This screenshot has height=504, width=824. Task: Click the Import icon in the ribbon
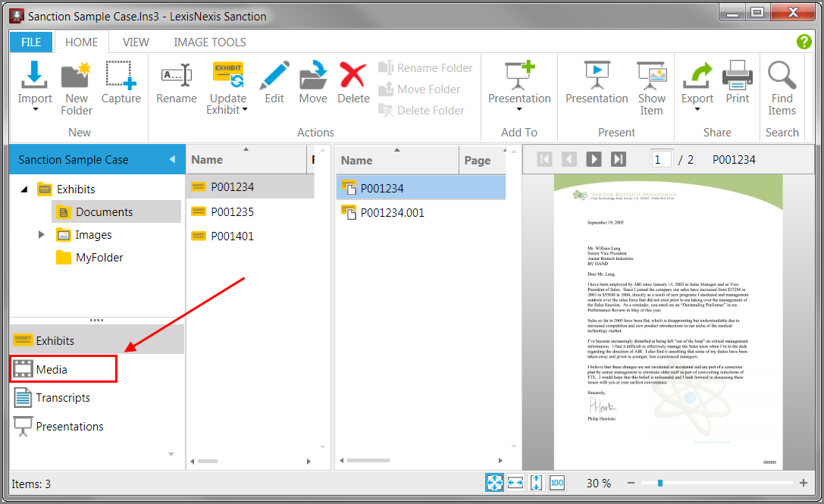(x=34, y=74)
